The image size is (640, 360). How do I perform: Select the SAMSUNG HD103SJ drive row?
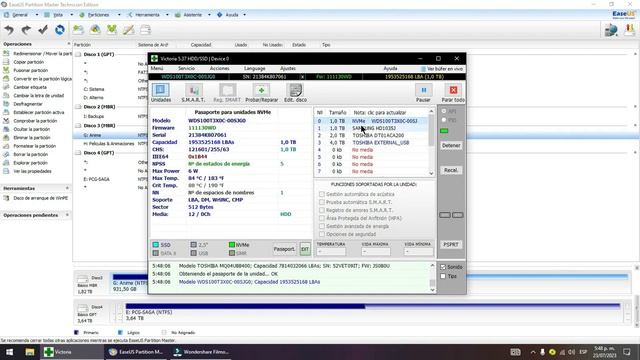click(371, 128)
